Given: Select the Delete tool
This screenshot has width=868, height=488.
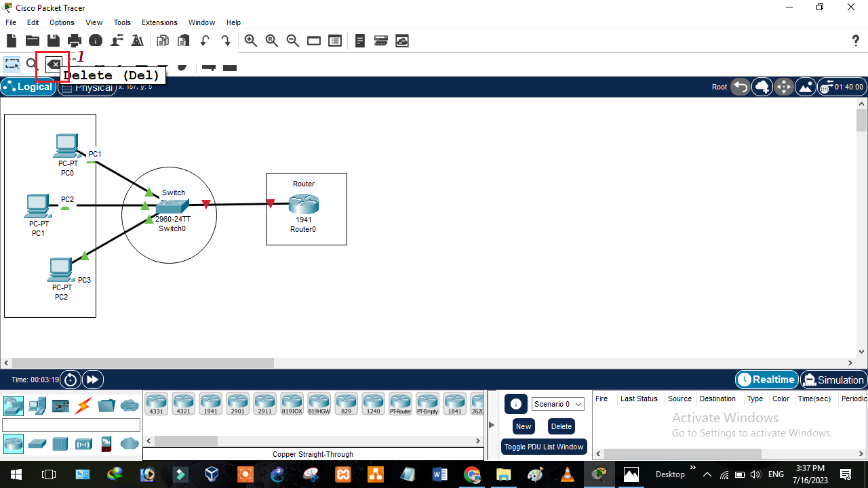Looking at the screenshot, I should (x=53, y=64).
